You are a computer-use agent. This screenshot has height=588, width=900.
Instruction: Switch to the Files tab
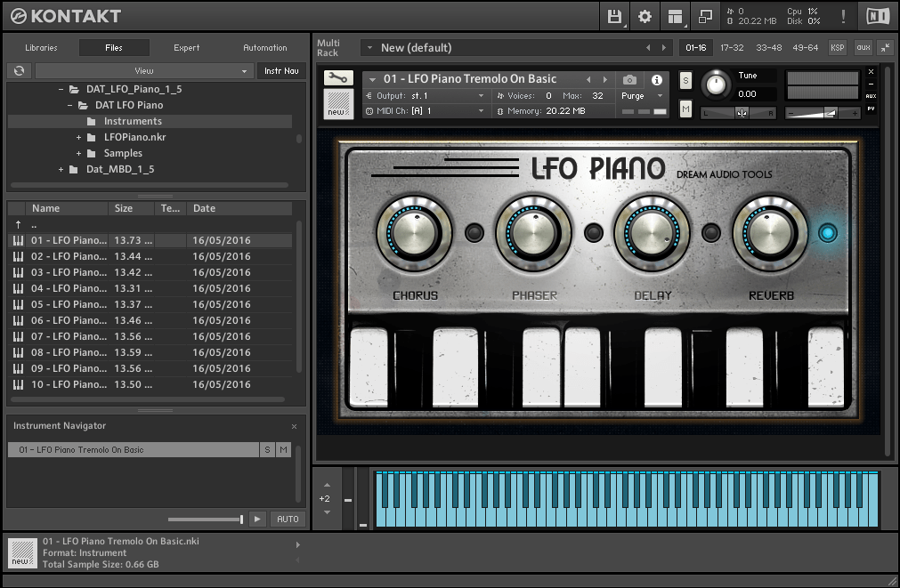[x=114, y=48]
